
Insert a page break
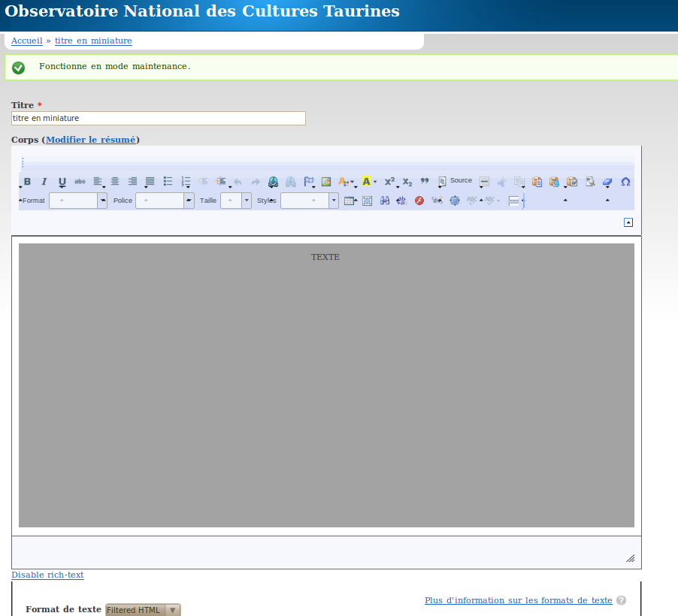tap(513, 201)
